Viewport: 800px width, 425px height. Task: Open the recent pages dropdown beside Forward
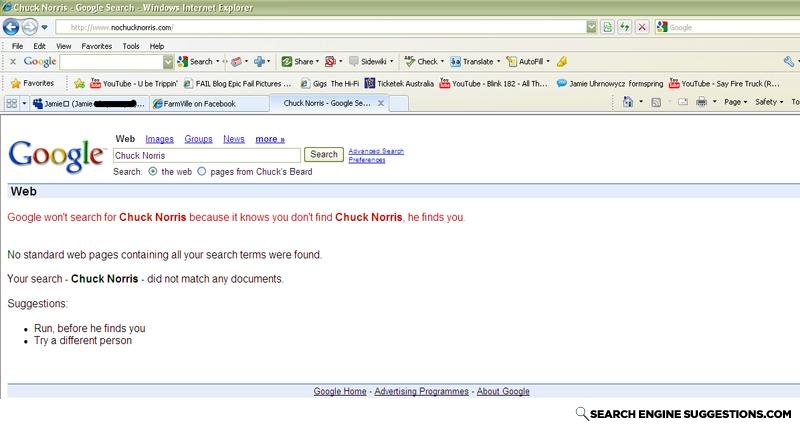[44, 27]
